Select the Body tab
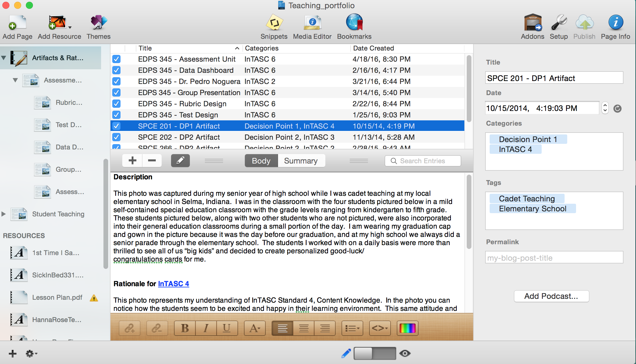 tap(261, 161)
